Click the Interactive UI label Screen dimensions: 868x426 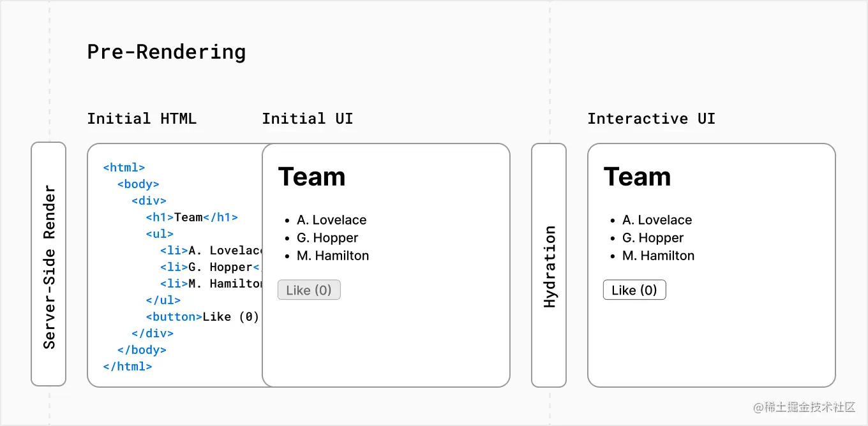(651, 119)
